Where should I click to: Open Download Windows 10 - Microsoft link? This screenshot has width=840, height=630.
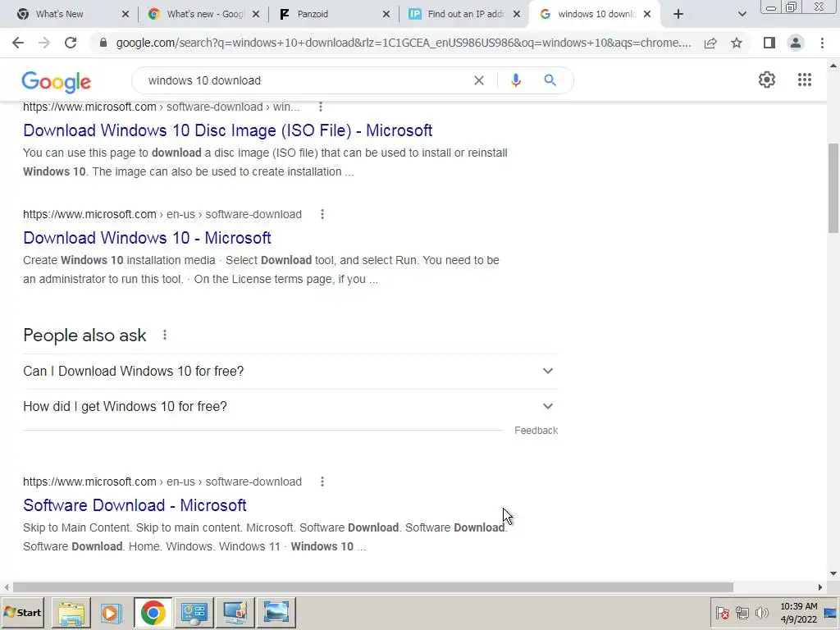(x=148, y=238)
